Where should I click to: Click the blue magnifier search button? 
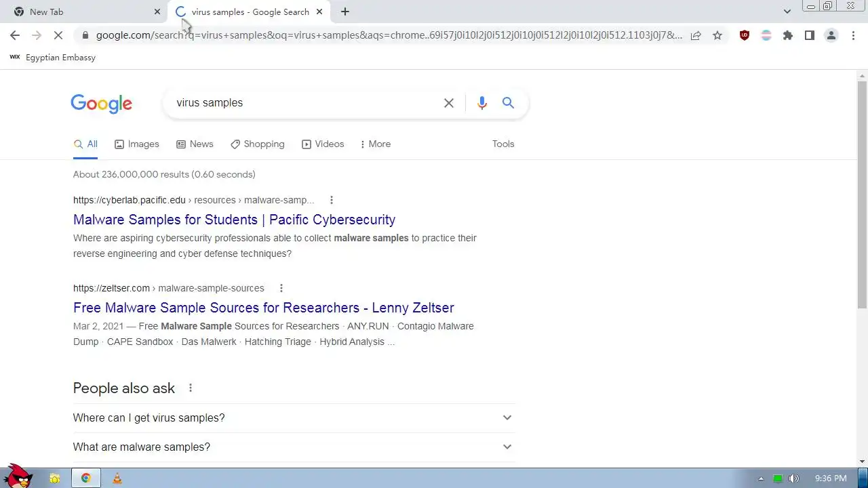coord(508,103)
